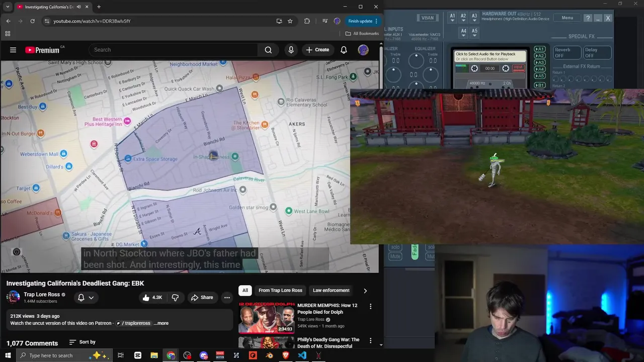Open Chrome tab search dropdown arrow

pos(8,7)
